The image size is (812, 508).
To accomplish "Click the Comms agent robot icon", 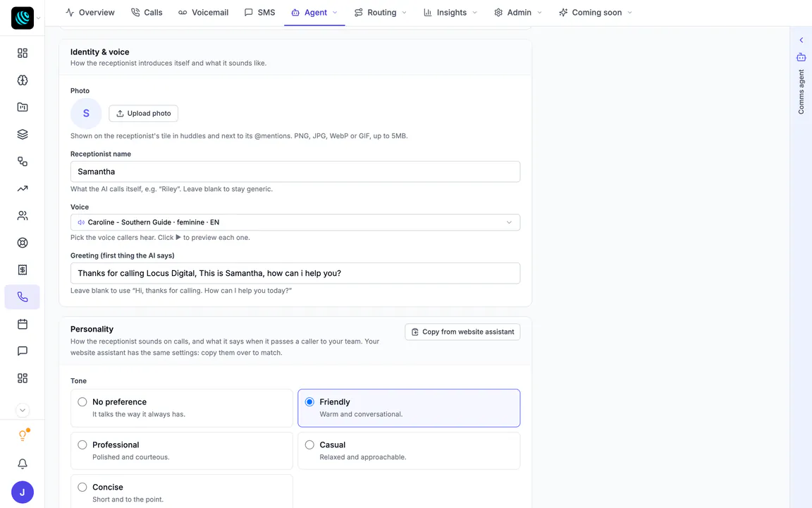I will tap(801, 57).
